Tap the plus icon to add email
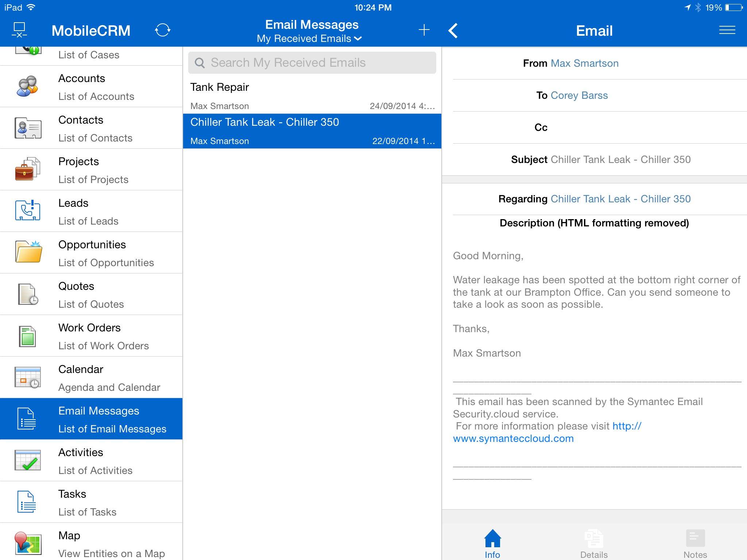Image resolution: width=747 pixels, height=560 pixels. click(x=424, y=30)
